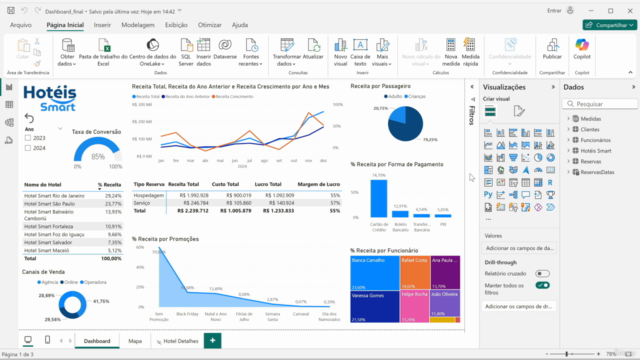Open the Ajuda ribbon tab

point(240,25)
